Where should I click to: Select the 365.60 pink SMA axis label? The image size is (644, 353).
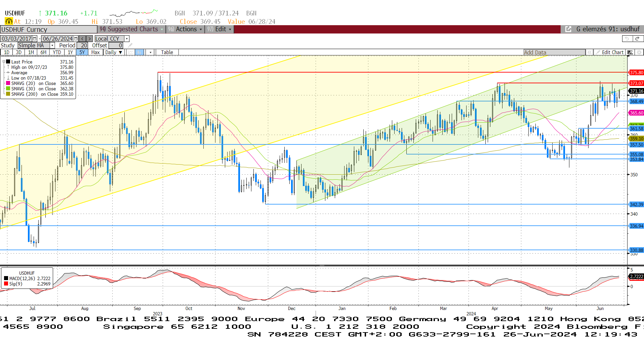tap(636, 113)
